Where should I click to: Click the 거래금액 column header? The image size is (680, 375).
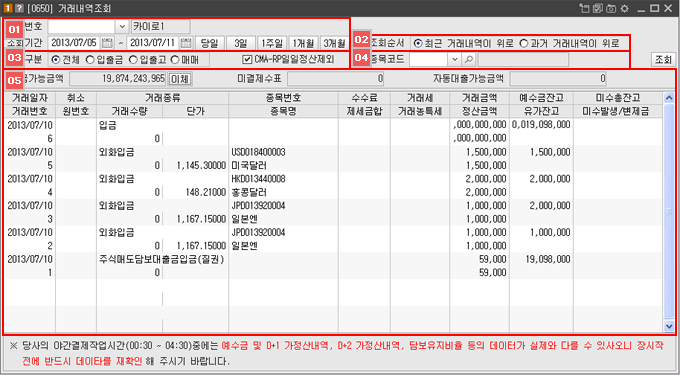tap(479, 98)
